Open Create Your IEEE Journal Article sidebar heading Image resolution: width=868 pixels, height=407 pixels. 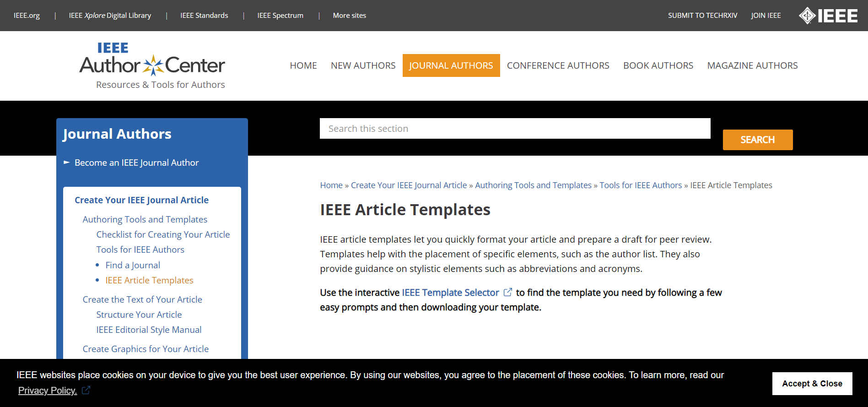(x=141, y=200)
